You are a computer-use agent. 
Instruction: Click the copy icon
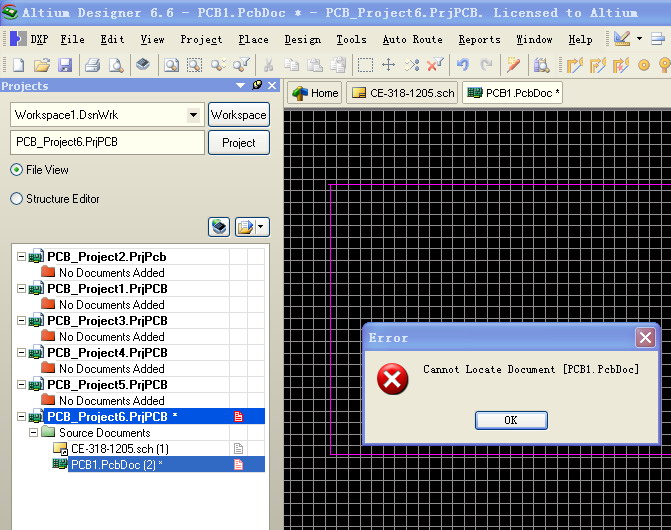tap(292, 65)
